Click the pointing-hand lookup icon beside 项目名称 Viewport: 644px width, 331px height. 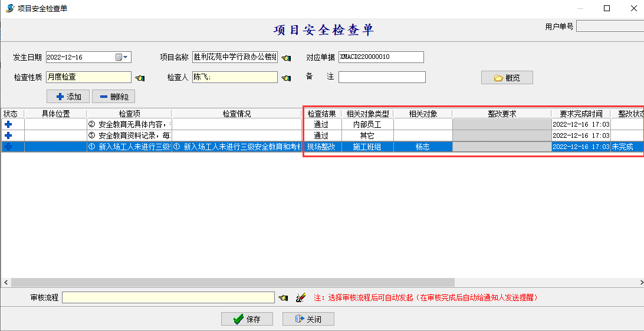(287, 58)
